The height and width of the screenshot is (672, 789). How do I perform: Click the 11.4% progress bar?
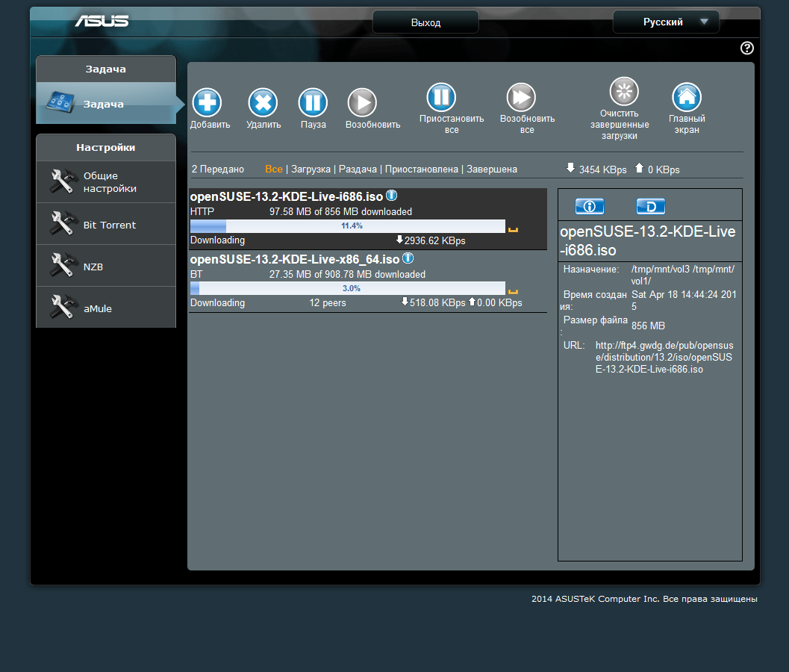tap(348, 226)
